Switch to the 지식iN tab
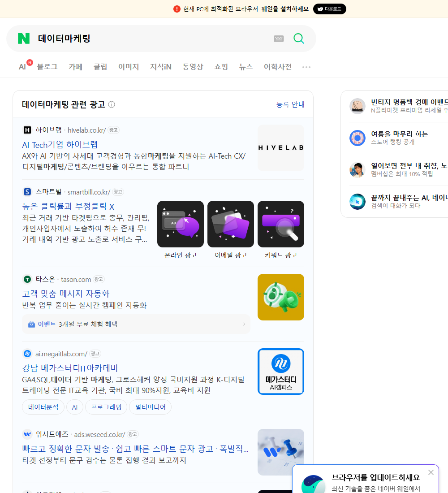Screen dimensions: 448x493 (x=161, y=67)
